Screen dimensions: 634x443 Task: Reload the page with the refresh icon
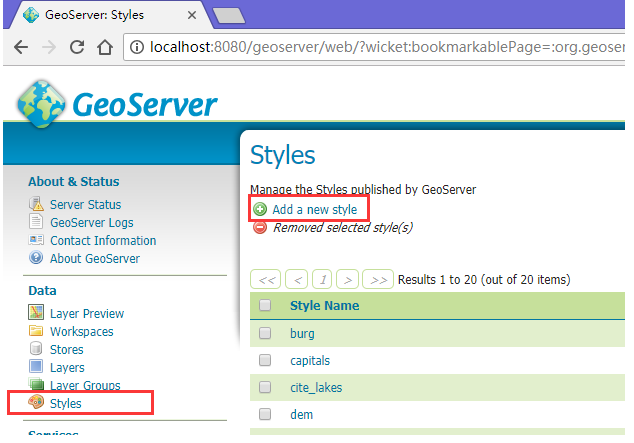[77, 47]
